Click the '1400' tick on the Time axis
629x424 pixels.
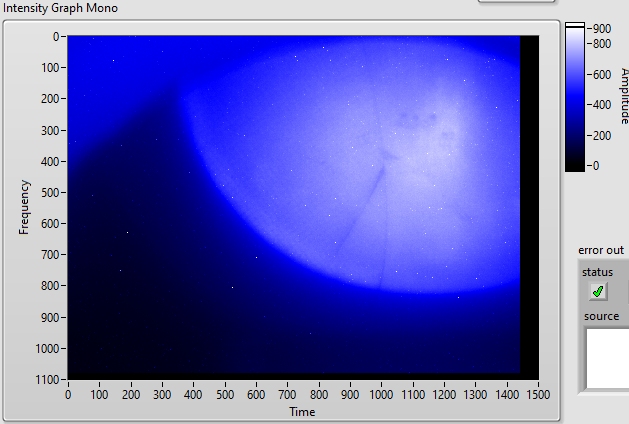tap(507, 395)
